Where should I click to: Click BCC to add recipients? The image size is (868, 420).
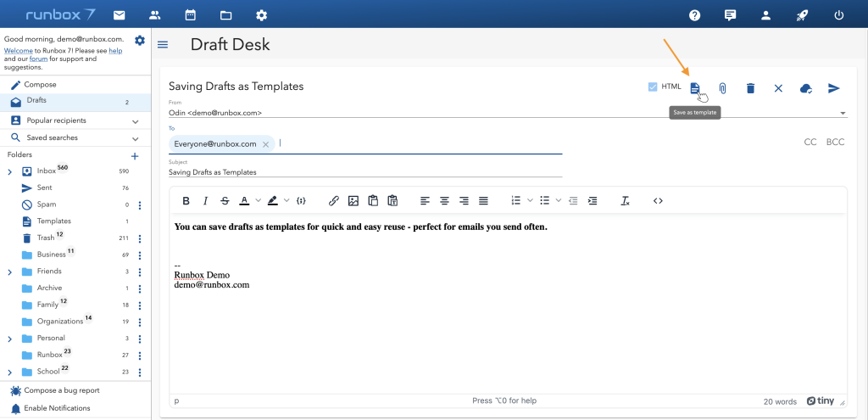point(835,143)
